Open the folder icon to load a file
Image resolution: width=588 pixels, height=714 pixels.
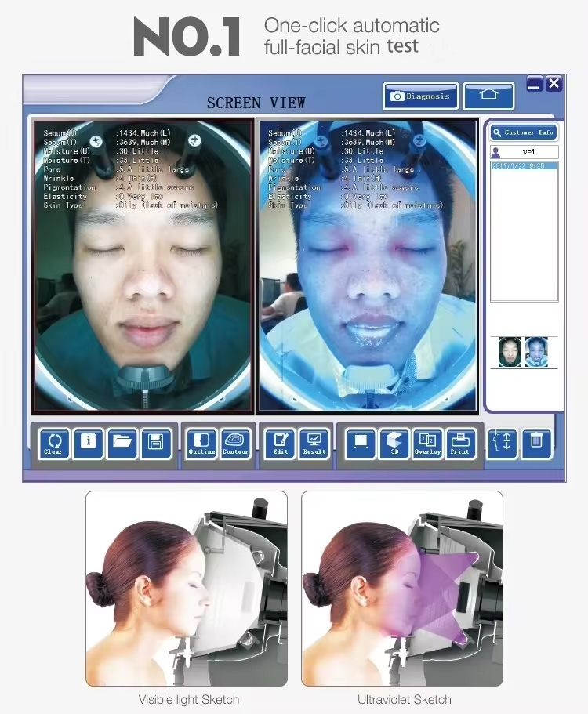122,444
